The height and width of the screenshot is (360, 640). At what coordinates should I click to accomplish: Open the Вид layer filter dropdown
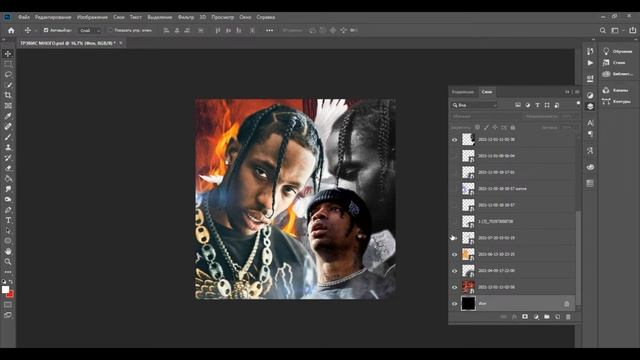pos(474,105)
